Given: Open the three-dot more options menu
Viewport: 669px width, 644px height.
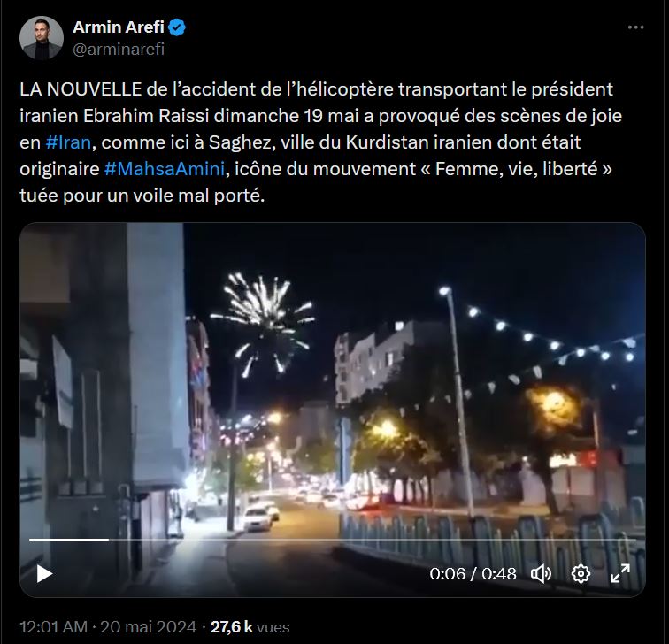Looking at the screenshot, I should [x=635, y=27].
